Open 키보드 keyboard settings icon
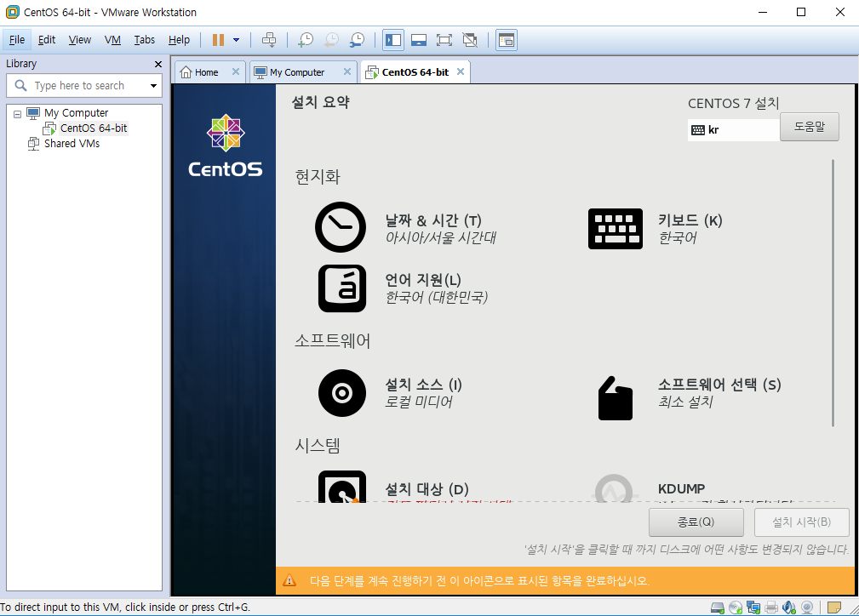This screenshot has height=616, width=859. pos(616,229)
